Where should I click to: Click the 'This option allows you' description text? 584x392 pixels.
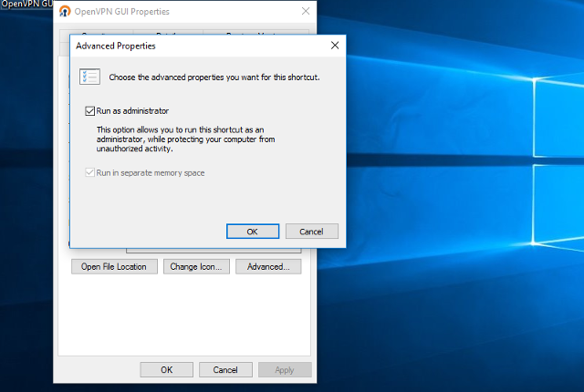(185, 139)
